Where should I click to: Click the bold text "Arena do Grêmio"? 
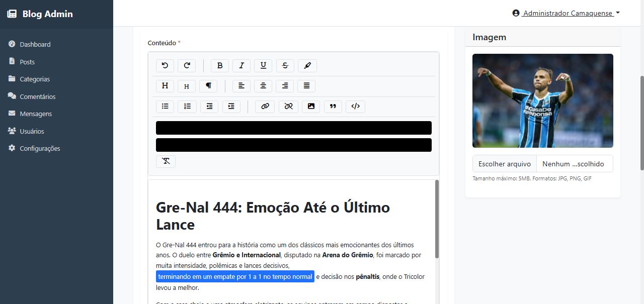pyautogui.click(x=348, y=255)
